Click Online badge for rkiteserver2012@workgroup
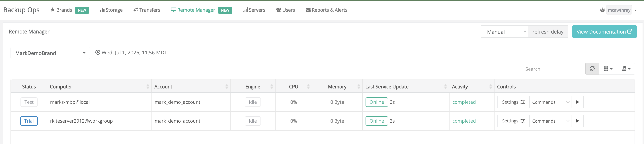 (x=376, y=121)
